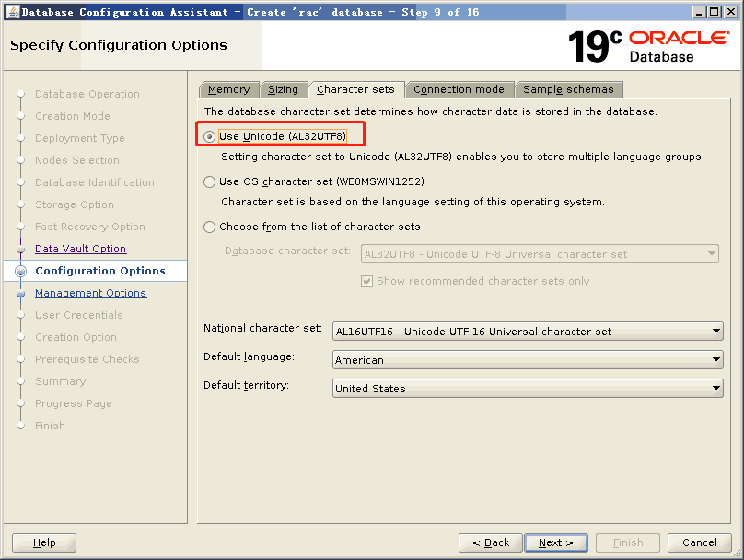Click the disabled Finish button
The image size is (744, 560).
(x=628, y=542)
